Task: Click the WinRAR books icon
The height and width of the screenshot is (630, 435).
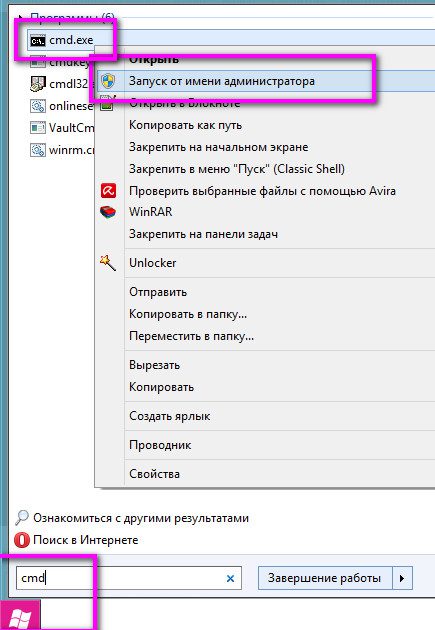Action: click(x=108, y=212)
